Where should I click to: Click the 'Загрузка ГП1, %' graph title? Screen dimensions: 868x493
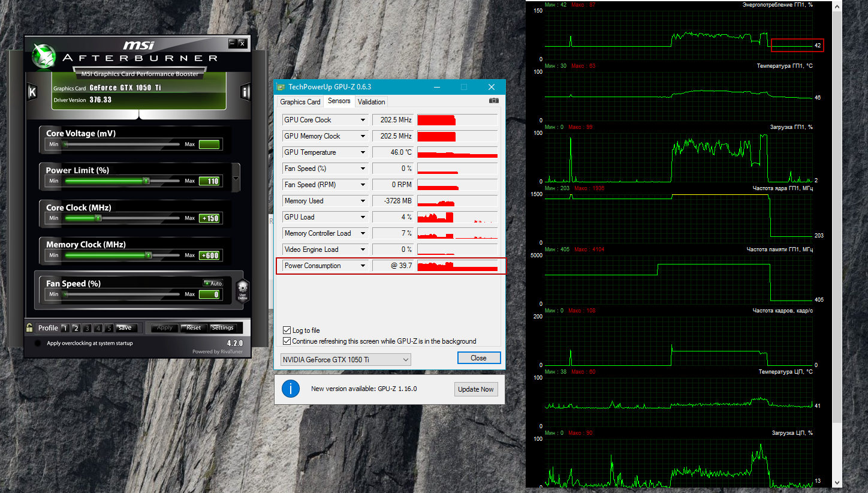coord(791,127)
